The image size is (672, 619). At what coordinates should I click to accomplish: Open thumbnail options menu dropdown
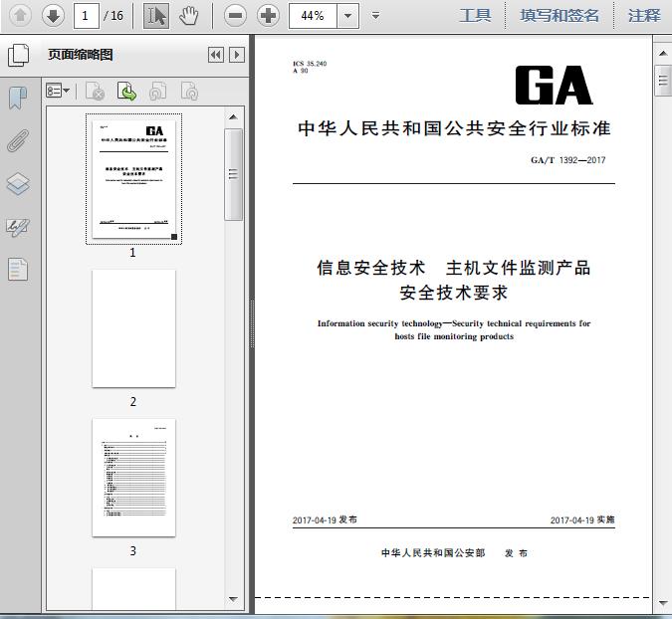click(x=58, y=91)
